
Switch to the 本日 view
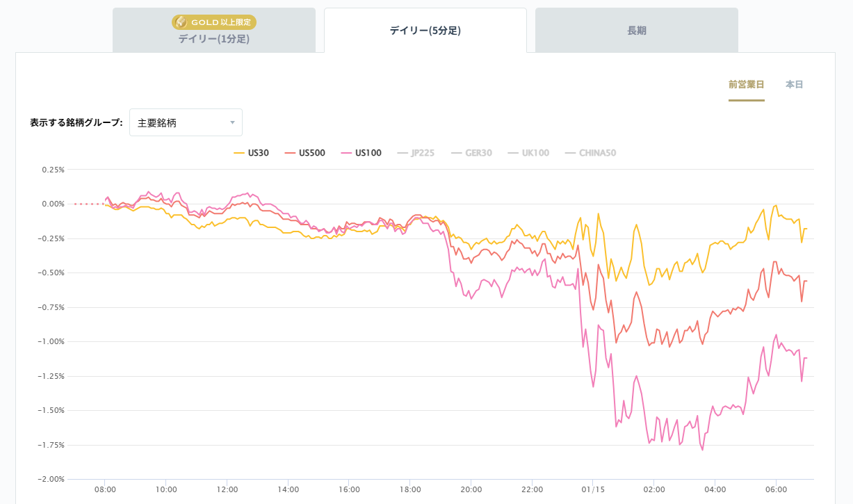tap(793, 84)
